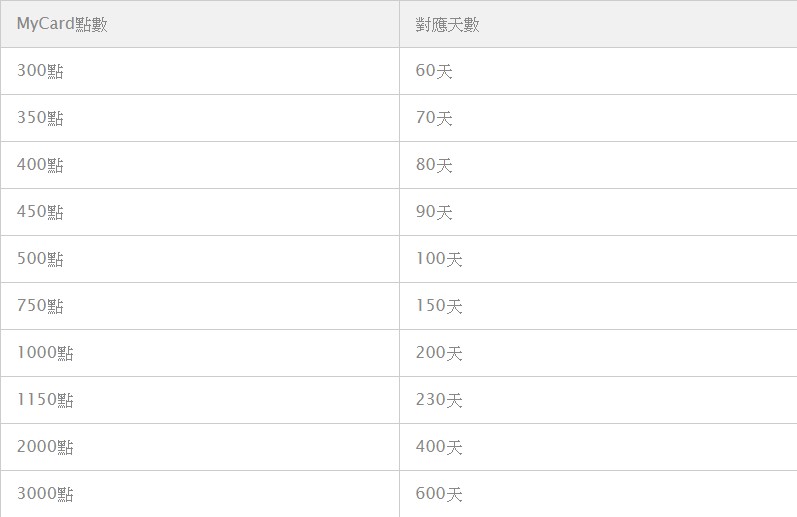Select the 2000點 cell
The width and height of the screenshot is (797, 517).
point(200,447)
